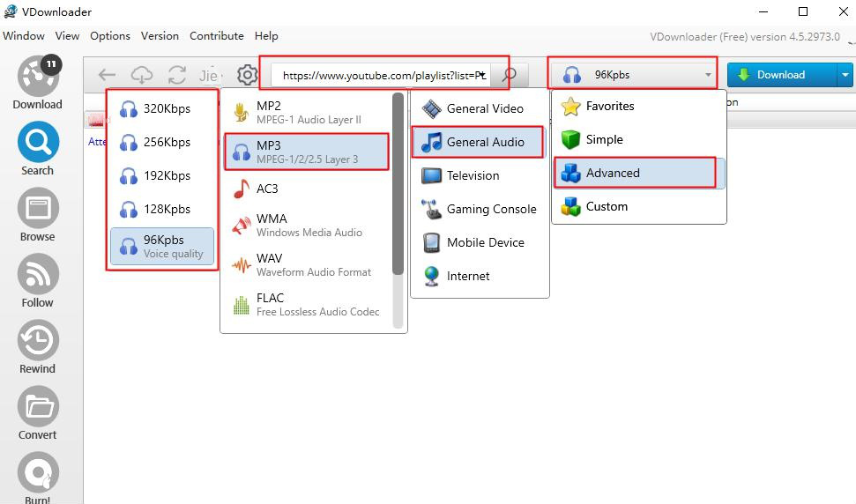Click the magnifier search icon beside URL

(x=510, y=75)
